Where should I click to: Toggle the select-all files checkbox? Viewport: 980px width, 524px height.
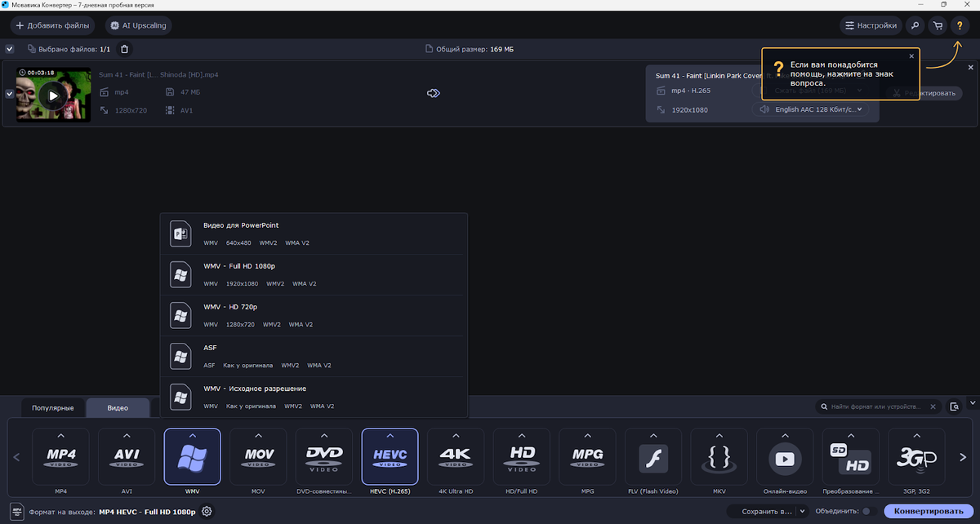pos(10,49)
